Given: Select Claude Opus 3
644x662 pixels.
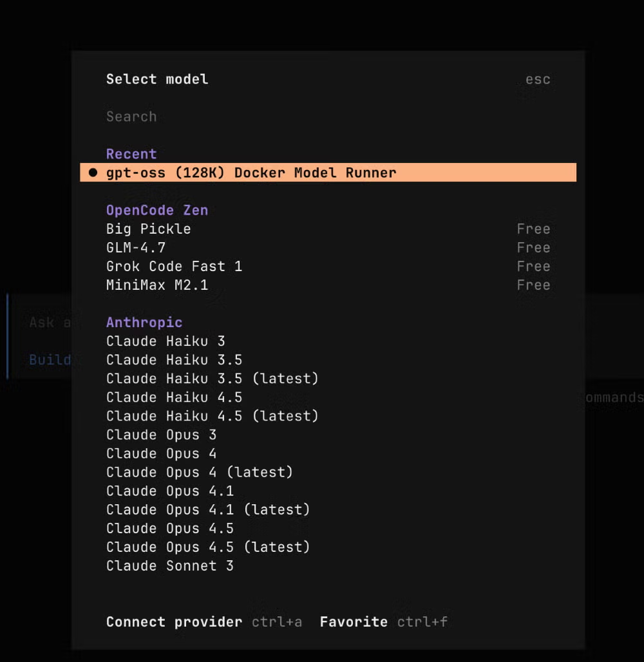Looking at the screenshot, I should point(161,435).
